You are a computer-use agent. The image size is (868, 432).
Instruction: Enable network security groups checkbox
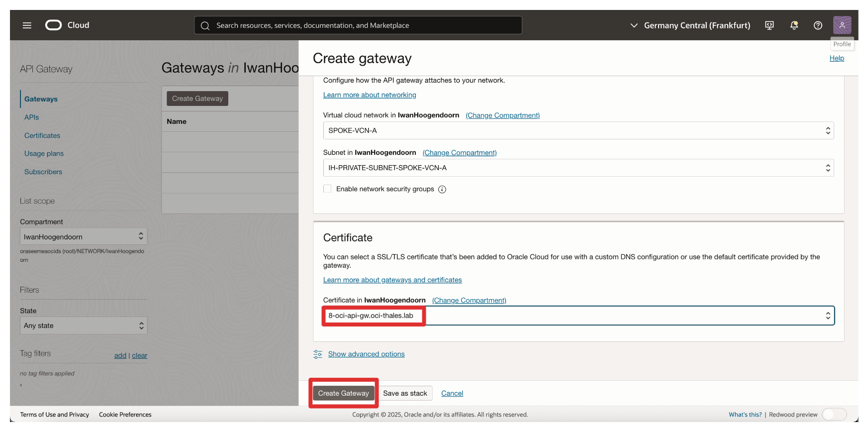(x=327, y=189)
